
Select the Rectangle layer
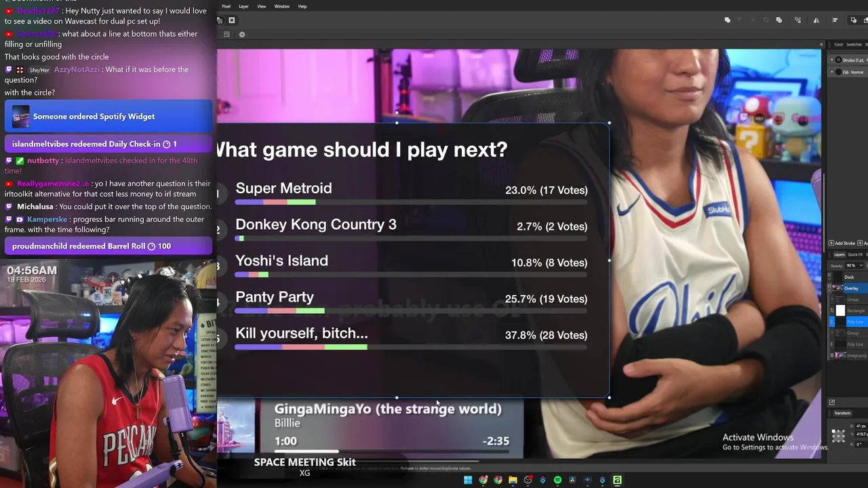(x=854, y=310)
